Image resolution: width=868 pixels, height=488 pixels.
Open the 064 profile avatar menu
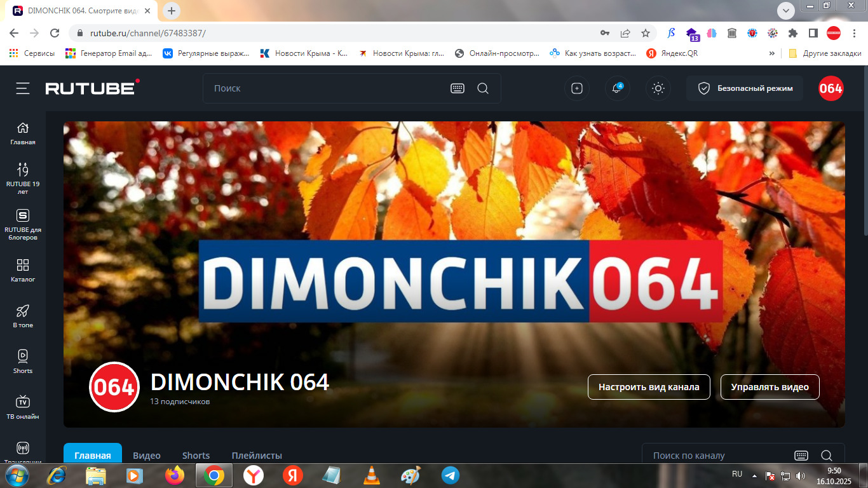831,88
